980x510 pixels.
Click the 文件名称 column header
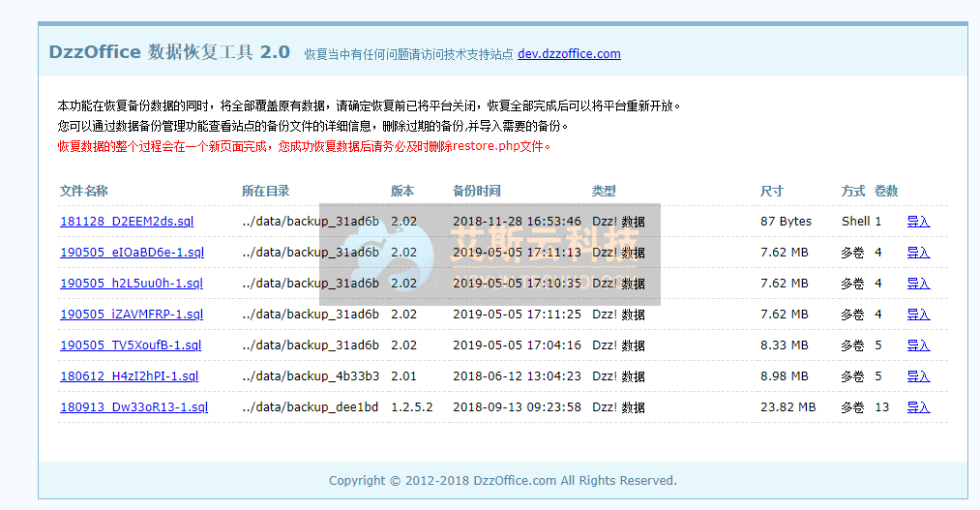(x=84, y=192)
